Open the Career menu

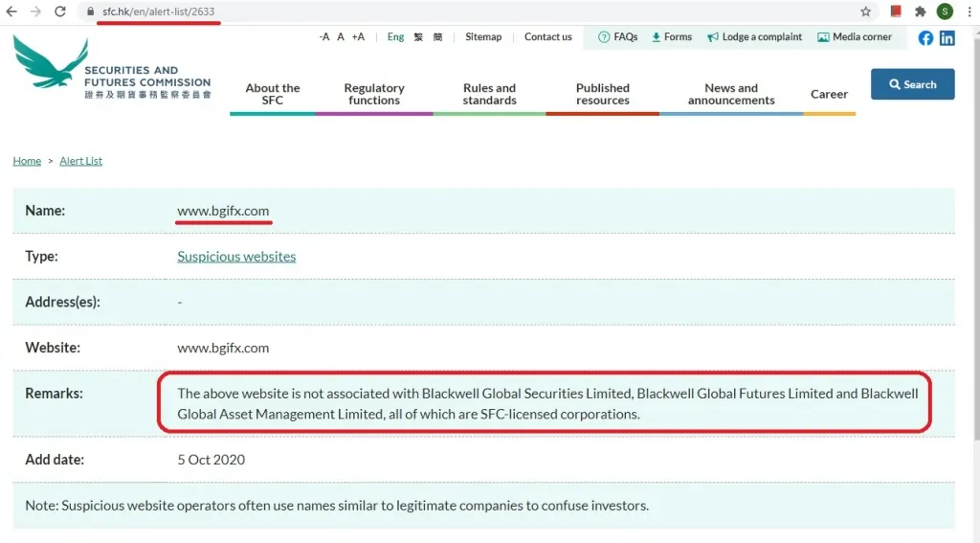[x=830, y=94]
